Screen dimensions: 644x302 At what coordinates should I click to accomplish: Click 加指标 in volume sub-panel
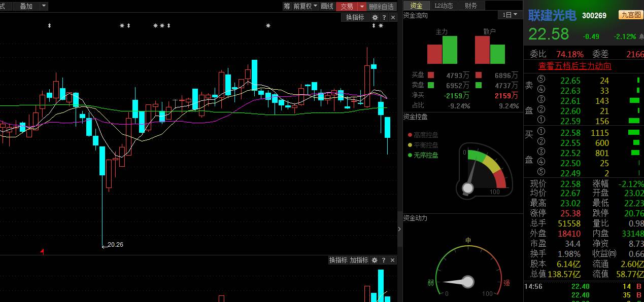pos(359,260)
